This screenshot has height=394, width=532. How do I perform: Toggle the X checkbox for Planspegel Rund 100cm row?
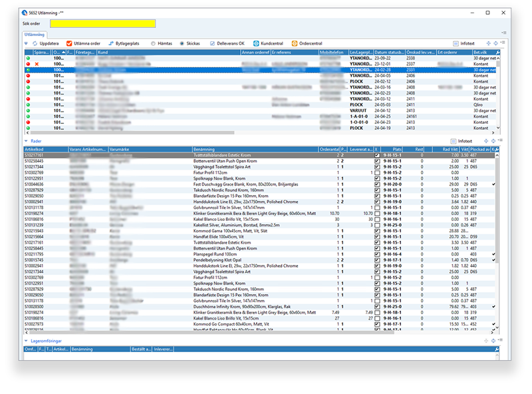point(377,254)
